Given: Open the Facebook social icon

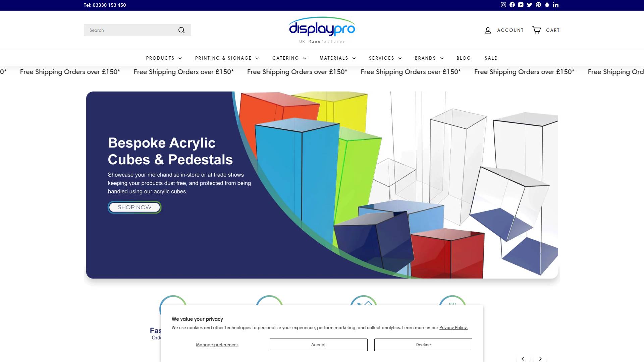Looking at the screenshot, I should [x=512, y=5].
